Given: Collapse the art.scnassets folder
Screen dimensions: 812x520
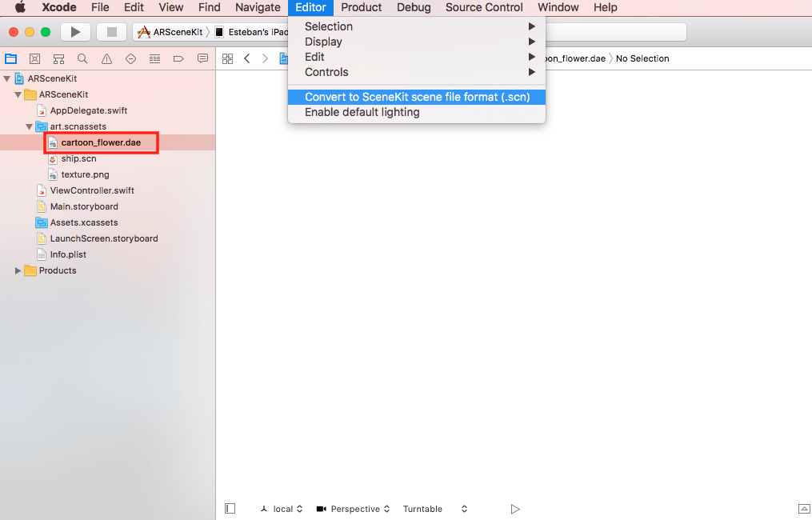Looking at the screenshot, I should coord(30,126).
